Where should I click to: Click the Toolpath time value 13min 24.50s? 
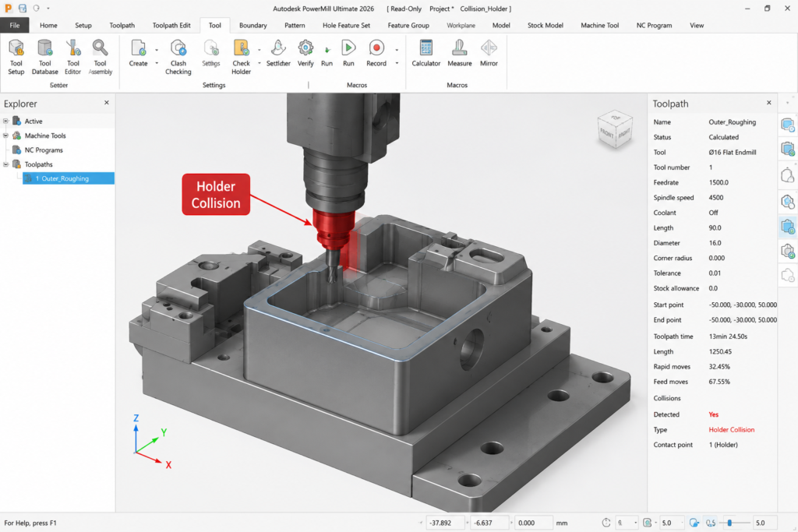coord(728,336)
